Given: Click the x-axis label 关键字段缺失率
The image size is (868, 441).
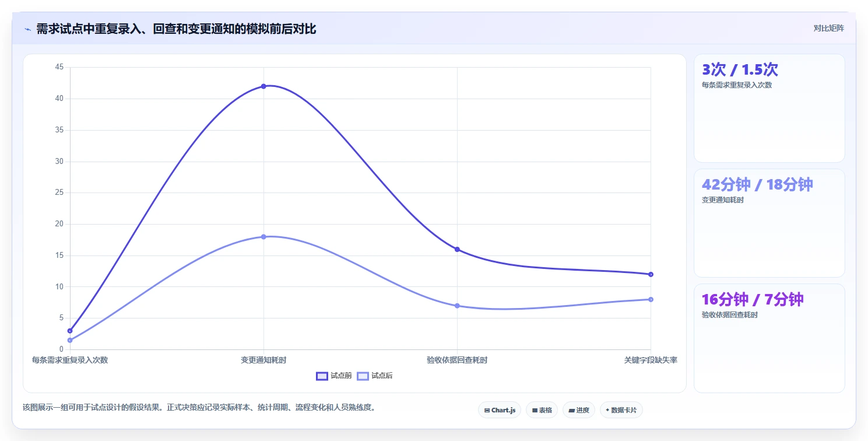Looking at the screenshot, I should tap(651, 360).
